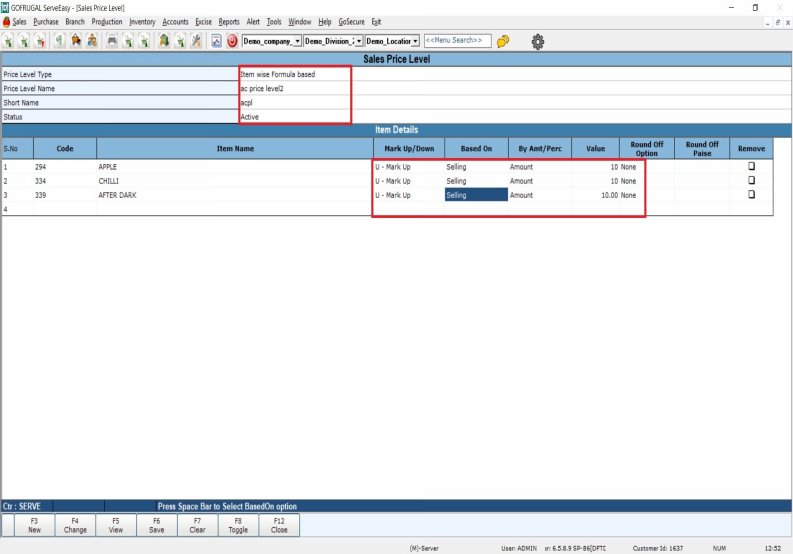793x554 pixels.
Task: Open the GoSecure menu
Action: (x=351, y=22)
